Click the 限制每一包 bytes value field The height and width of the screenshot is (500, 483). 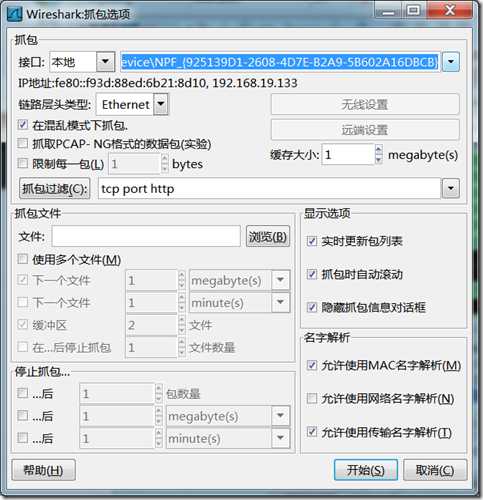tap(135, 164)
